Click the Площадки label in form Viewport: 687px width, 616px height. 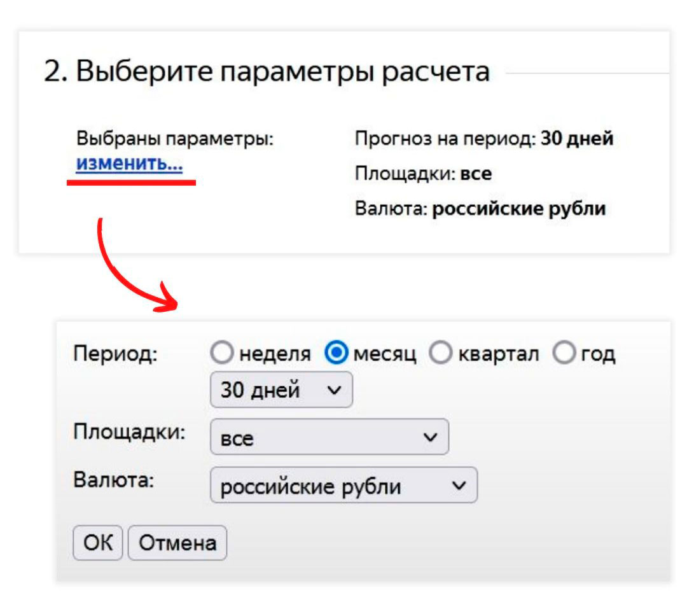(130, 432)
